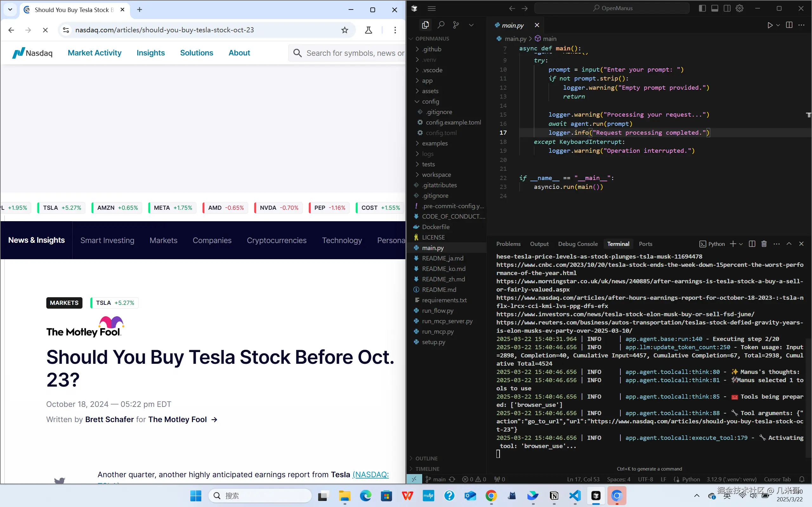Click the Brett Schafer author link

109,420
